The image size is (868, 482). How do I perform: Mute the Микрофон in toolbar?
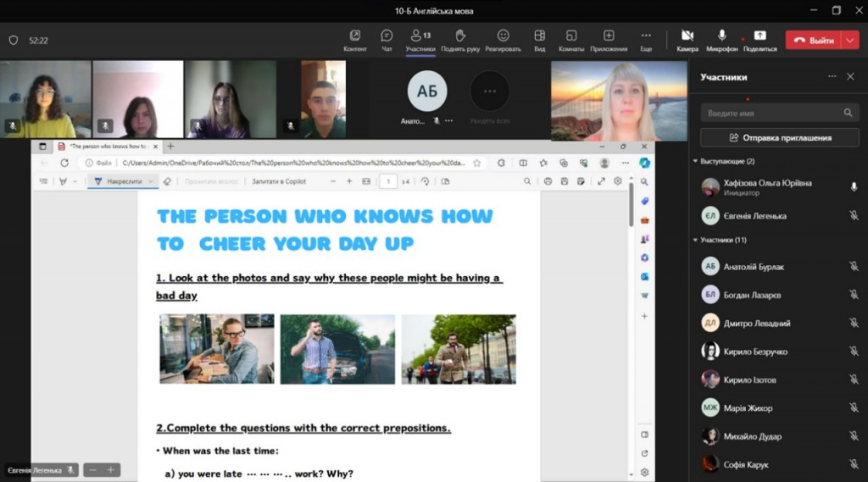pyautogui.click(x=722, y=36)
